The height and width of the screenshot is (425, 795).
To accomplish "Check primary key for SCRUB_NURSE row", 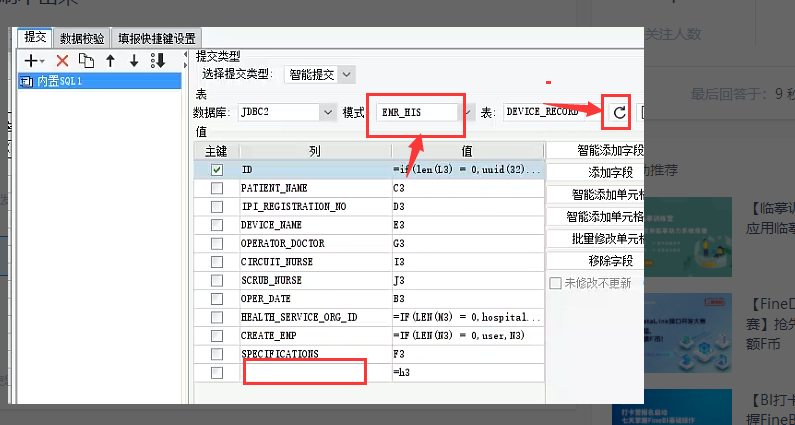I will click(x=217, y=280).
